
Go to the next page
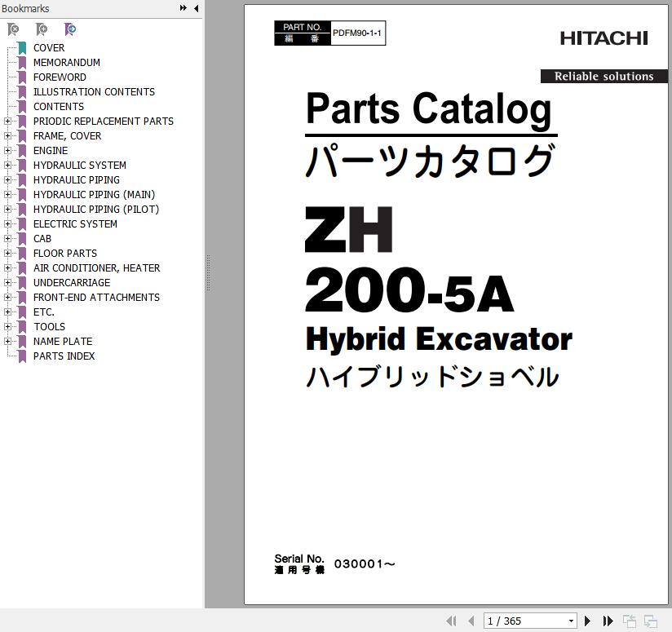click(587, 621)
